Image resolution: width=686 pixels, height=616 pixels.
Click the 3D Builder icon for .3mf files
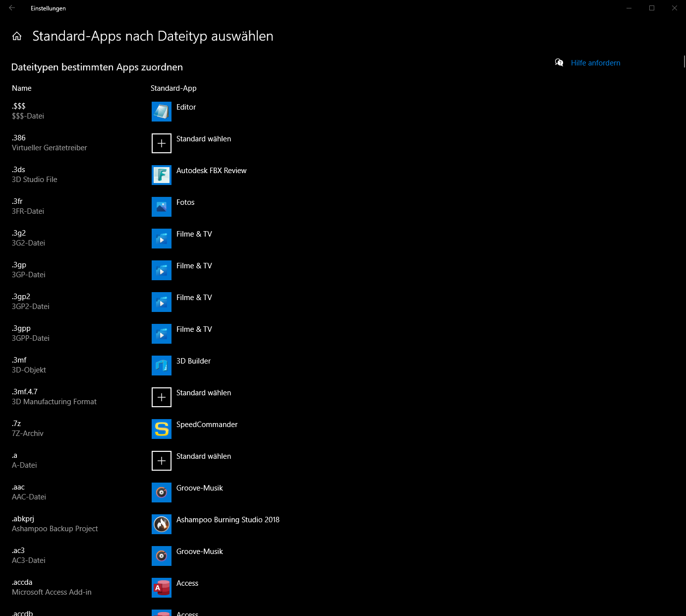(161, 366)
